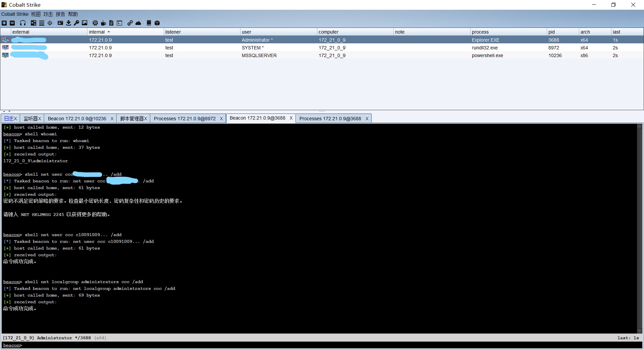The width and height of the screenshot is (644, 350).
Task: Click the split pane expand down arrow
Action: [x=9, y=111]
